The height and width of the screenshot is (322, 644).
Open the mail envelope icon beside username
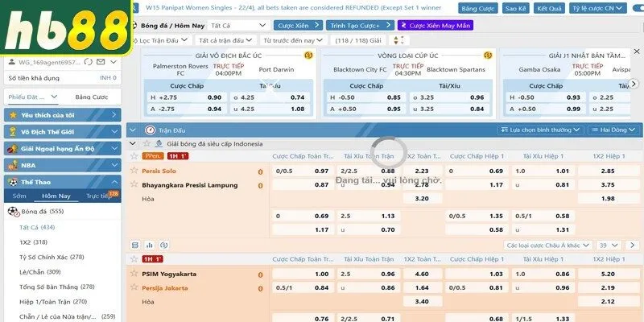click(101, 62)
